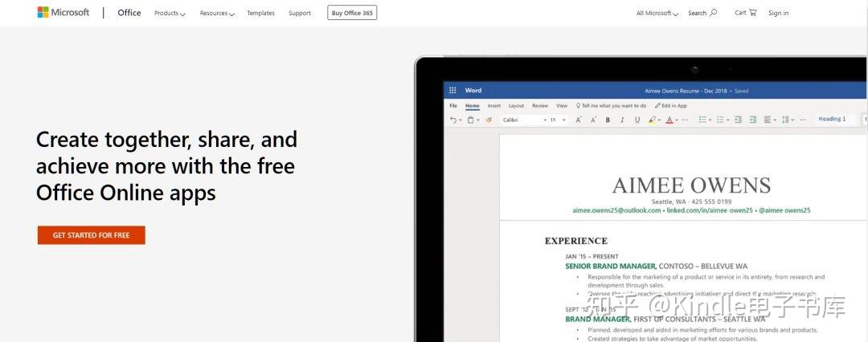
Task: Apply the yellow text highlight
Action: pyautogui.click(x=652, y=120)
